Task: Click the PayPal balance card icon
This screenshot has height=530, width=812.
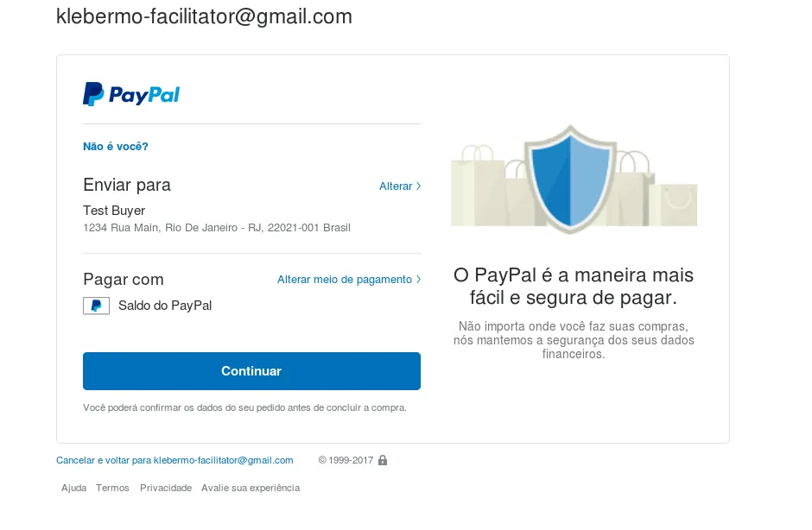Action: click(x=97, y=306)
